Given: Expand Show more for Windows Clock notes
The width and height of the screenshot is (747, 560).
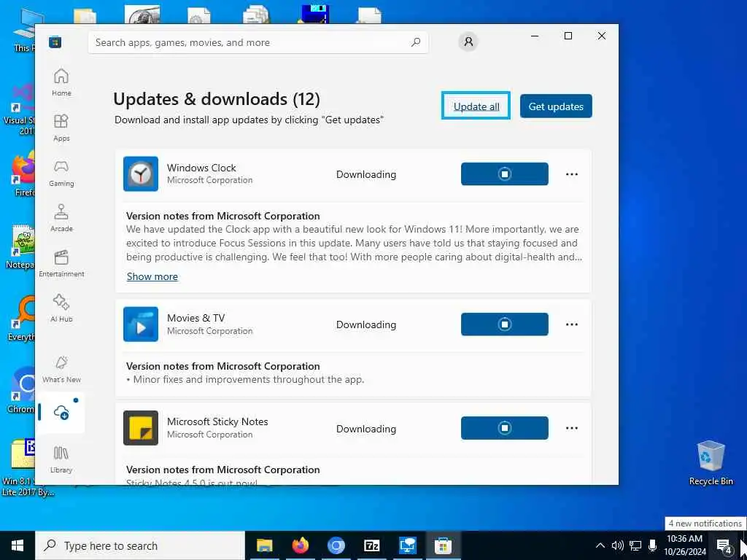Looking at the screenshot, I should [152, 276].
